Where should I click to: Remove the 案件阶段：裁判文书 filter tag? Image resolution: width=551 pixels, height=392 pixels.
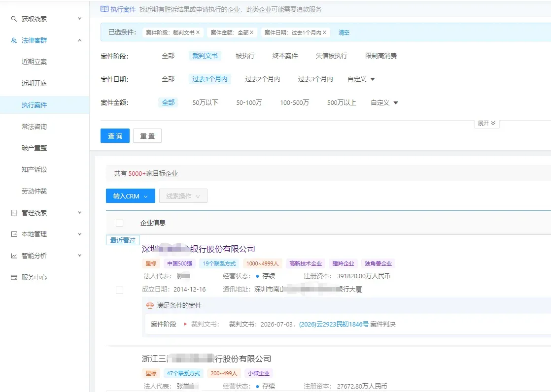(198, 33)
